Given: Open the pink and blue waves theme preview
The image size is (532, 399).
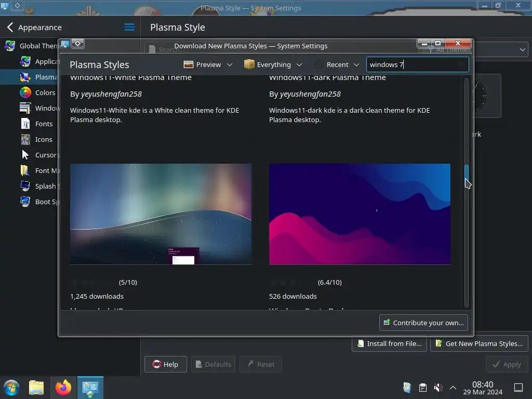Looking at the screenshot, I should click(360, 214).
